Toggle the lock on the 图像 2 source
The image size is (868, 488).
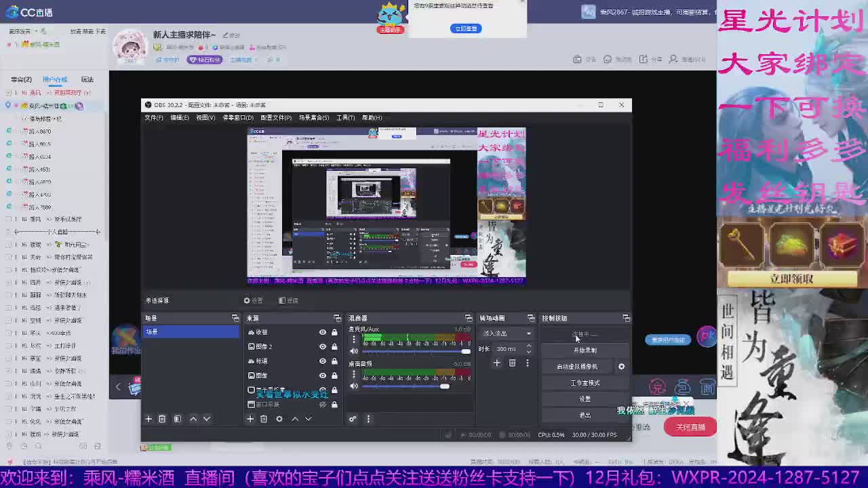(x=334, y=346)
